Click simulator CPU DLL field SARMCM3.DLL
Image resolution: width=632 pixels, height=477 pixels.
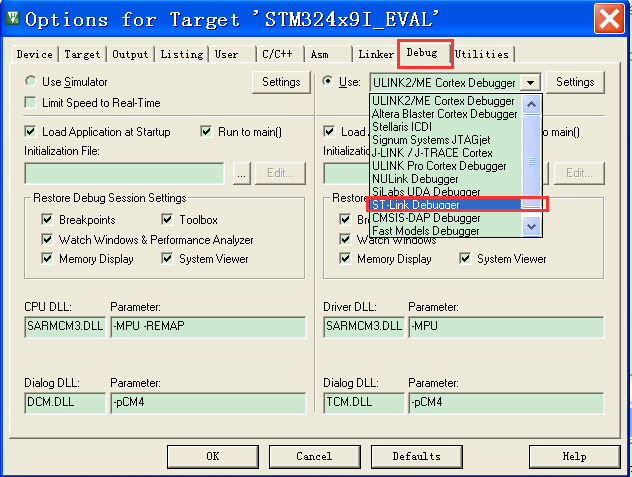point(65,326)
